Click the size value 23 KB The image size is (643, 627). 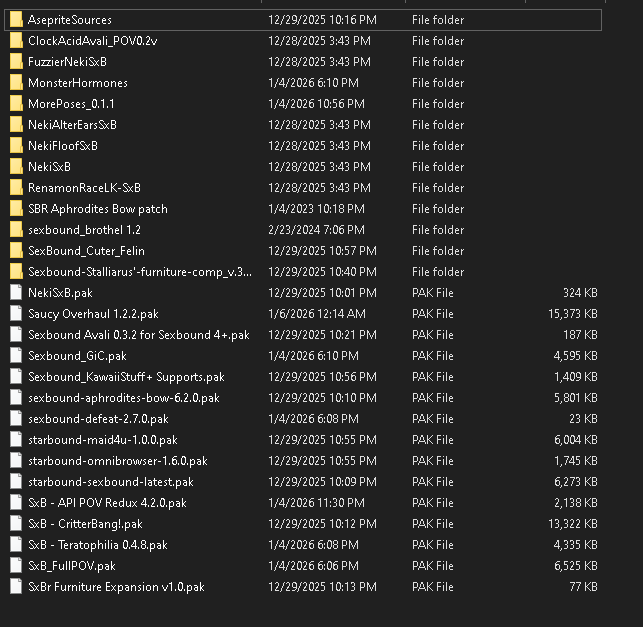[x=583, y=419]
